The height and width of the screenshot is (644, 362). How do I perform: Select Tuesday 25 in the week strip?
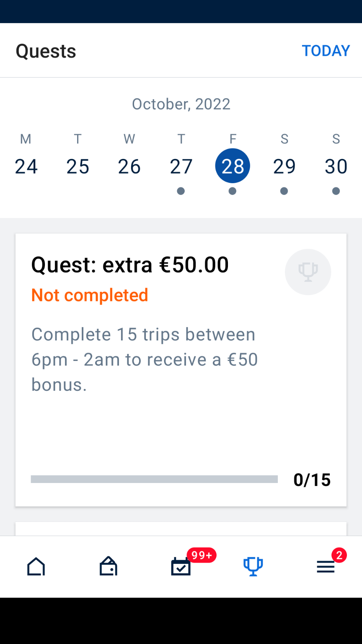tap(78, 166)
